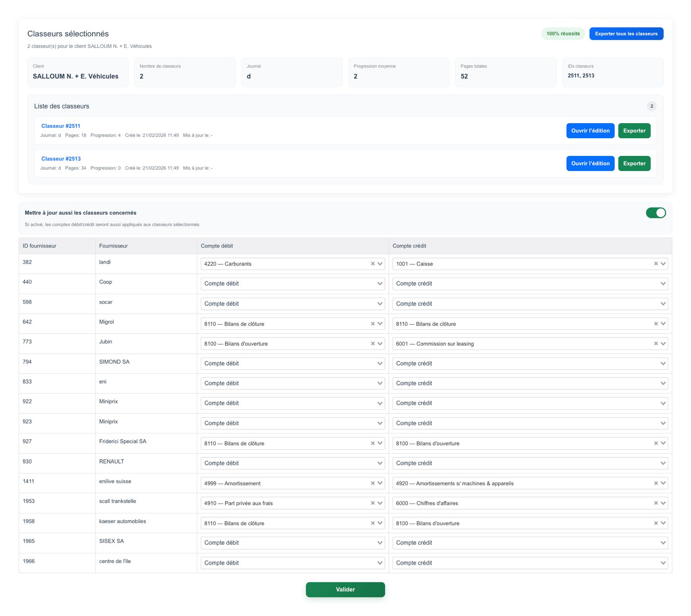Clear Jubin credit Commission sur leasing
This screenshot has width=691, height=616.
click(656, 343)
